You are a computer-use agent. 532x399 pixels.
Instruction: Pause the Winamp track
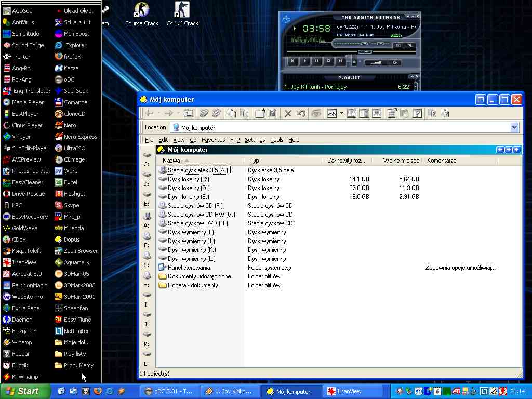coord(316,61)
